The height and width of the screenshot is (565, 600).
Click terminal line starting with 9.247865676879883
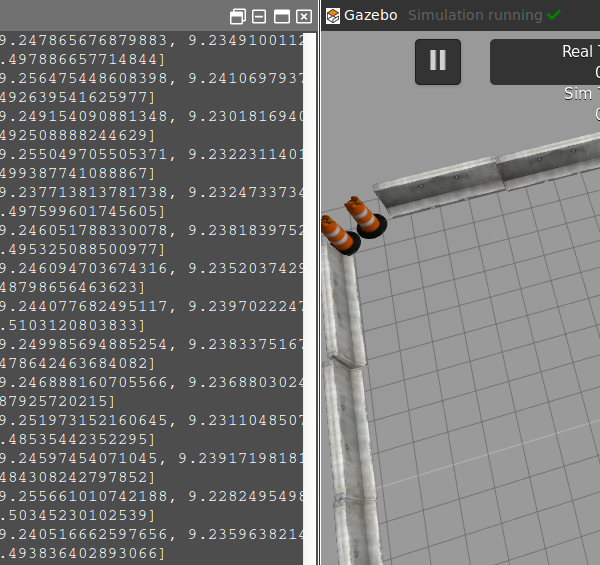click(150, 41)
